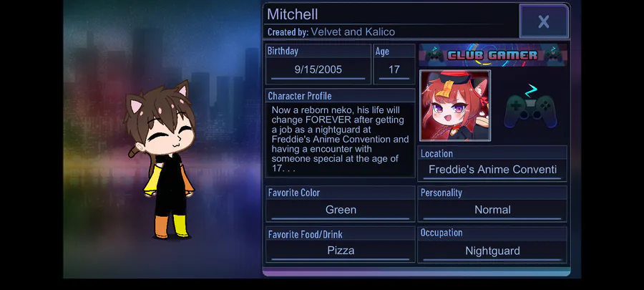Click the Character Profile description text

pos(340,139)
